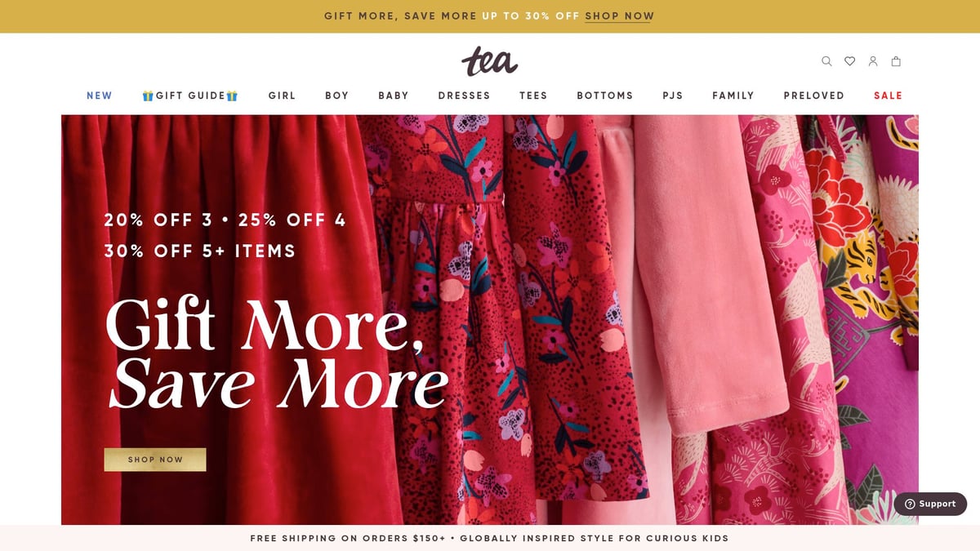This screenshot has width=980, height=551.
Task: Open the Support chat widget
Action: pos(930,504)
